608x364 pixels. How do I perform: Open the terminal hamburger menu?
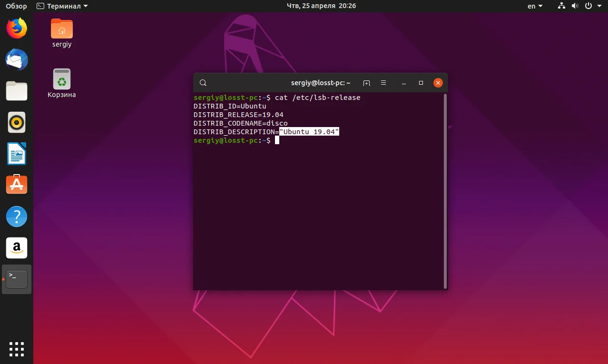tap(383, 83)
